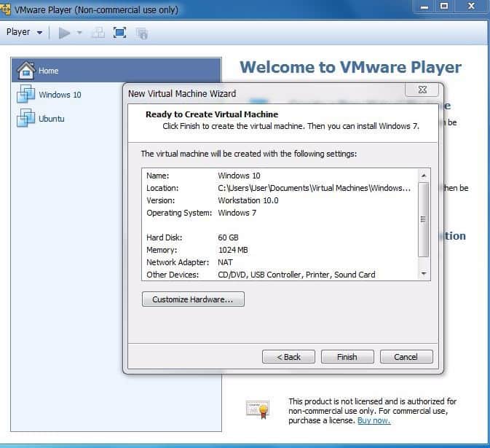Click the settings list scrollbar thumb
This screenshot has height=448, width=490.
click(424, 219)
